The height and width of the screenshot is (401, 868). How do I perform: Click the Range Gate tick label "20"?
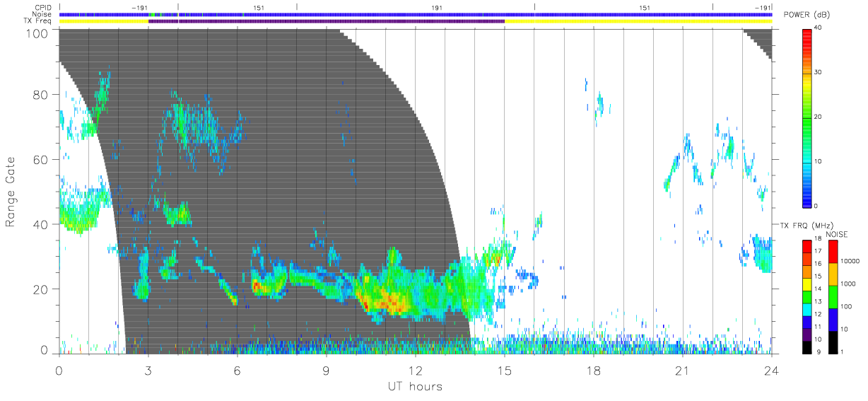tap(40, 289)
